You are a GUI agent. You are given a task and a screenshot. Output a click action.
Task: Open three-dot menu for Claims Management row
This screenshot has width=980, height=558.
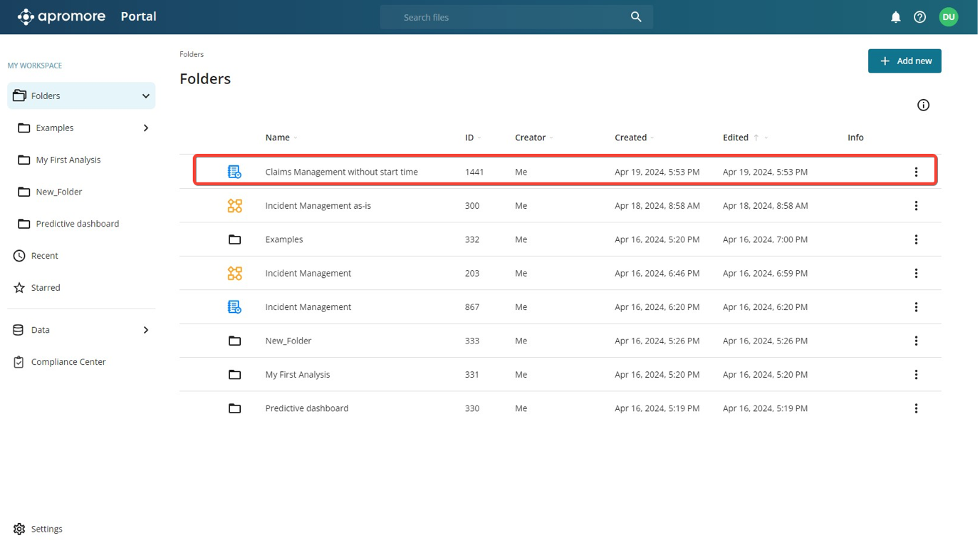pos(916,172)
